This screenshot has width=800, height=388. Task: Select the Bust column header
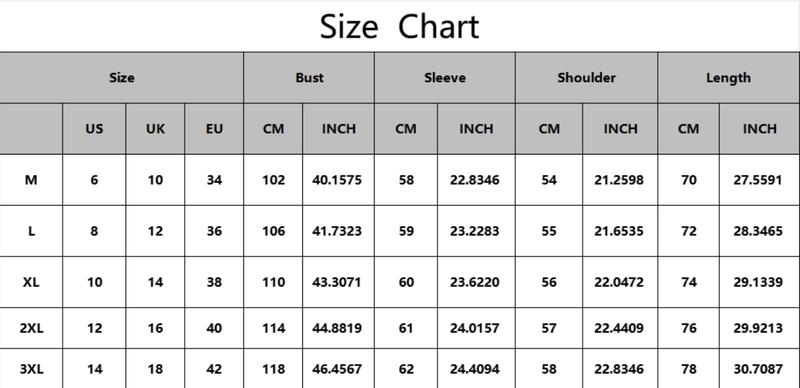tap(309, 78)
